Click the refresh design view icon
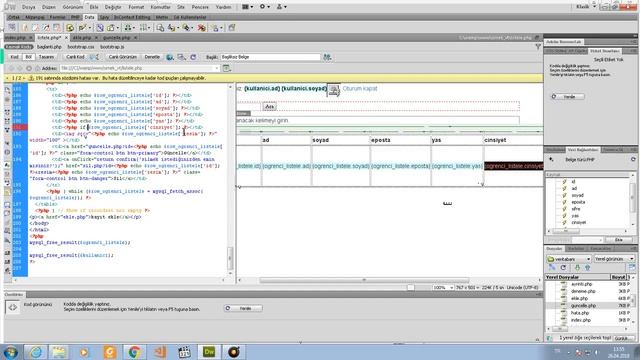640x360 pixels. (x=193, y=57)
